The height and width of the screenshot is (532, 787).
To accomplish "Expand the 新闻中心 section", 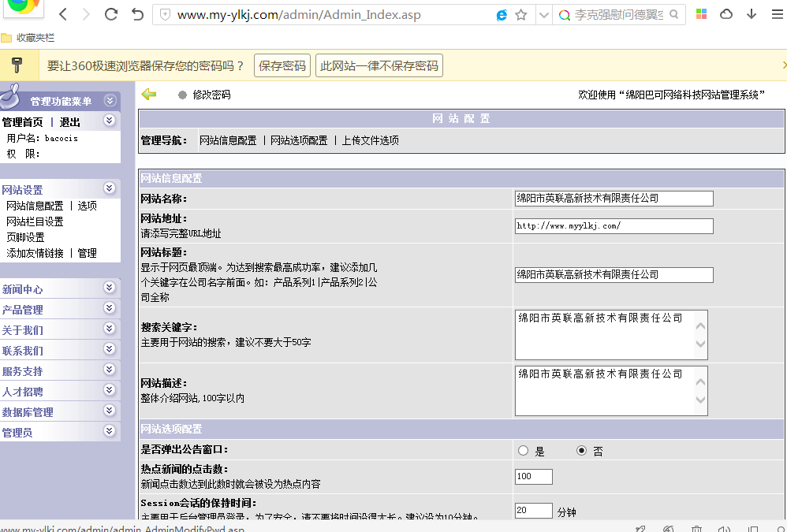I will point(109,288).
